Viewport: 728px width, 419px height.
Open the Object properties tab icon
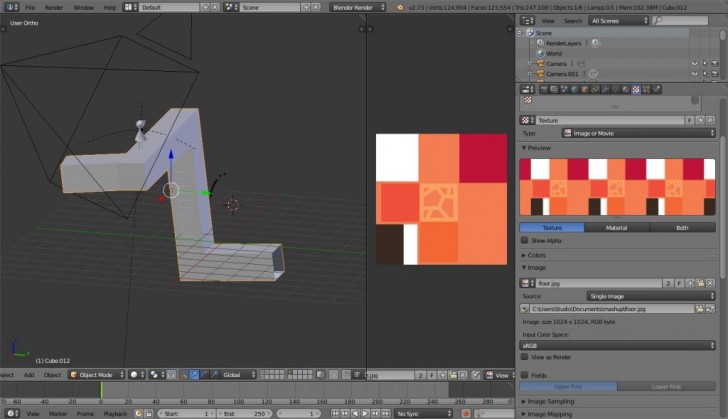[585, 89]
